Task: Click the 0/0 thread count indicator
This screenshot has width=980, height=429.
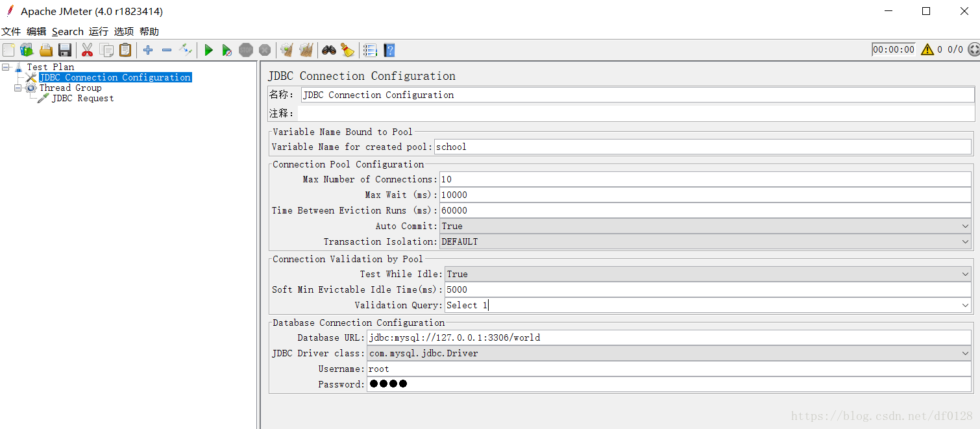Action: 955,49
